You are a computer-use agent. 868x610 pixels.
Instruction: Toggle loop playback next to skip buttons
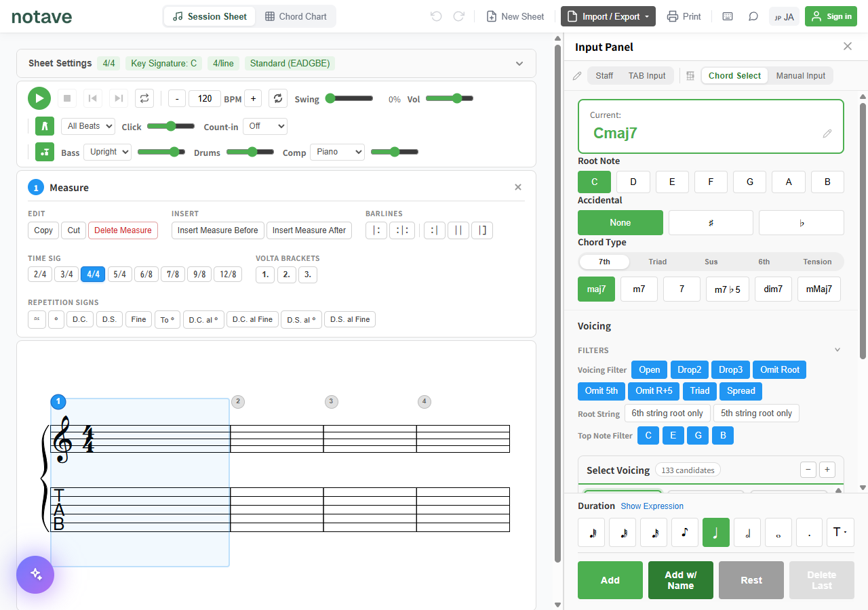[x=144, y=98]
